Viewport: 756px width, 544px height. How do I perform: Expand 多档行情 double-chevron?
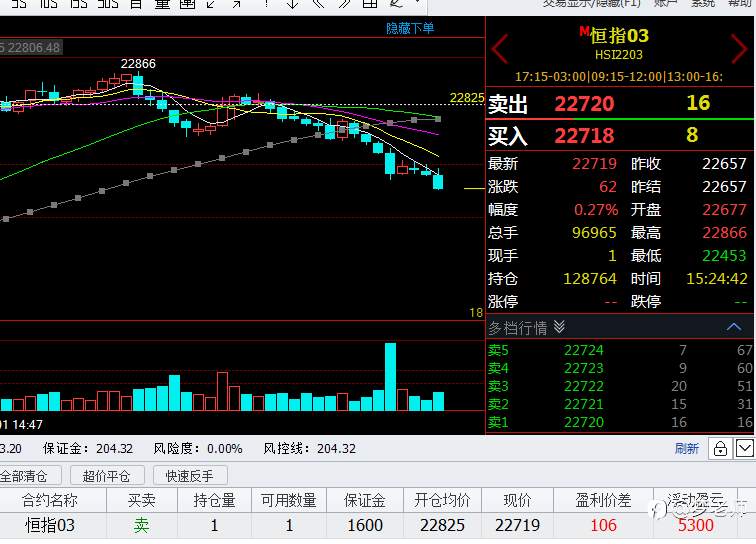point(559,327)
